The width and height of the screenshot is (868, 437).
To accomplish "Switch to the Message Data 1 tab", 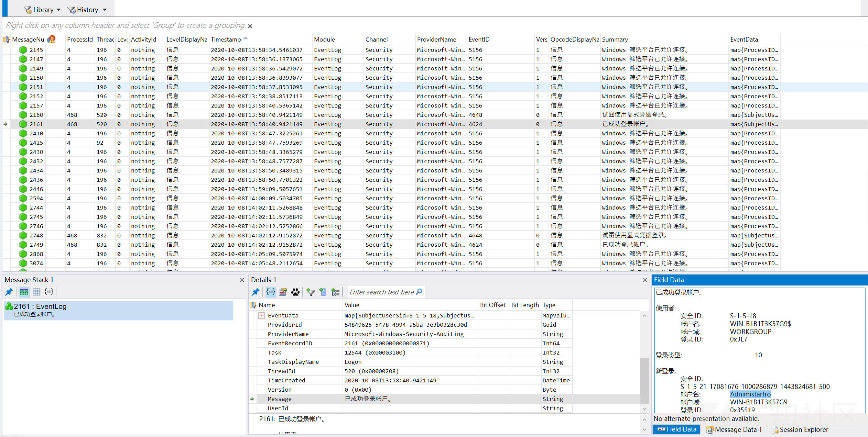I will [x=734, y=429].
